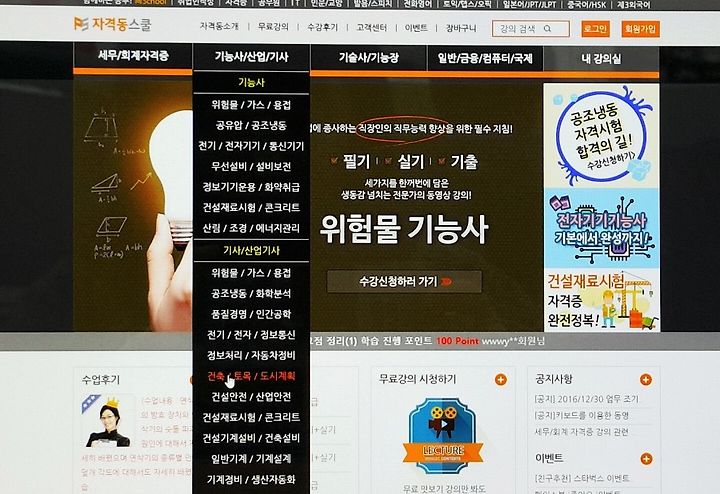720x494 pixels.
Task: Click the 수강신청하러 가기 button
Action: pyautogui.click(x=405, y=281)
